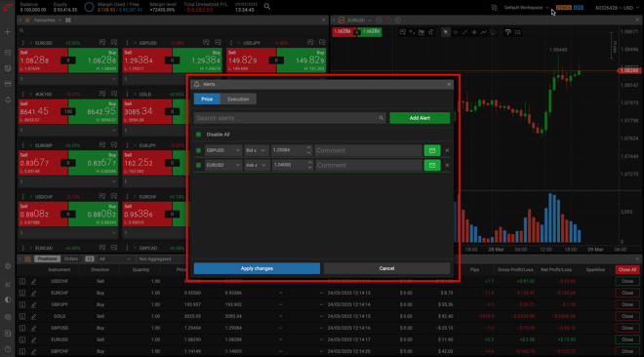This screenshot has width=644, height=357.
Task: Click the plus icon in left sidebar
Action: (8, 32)
